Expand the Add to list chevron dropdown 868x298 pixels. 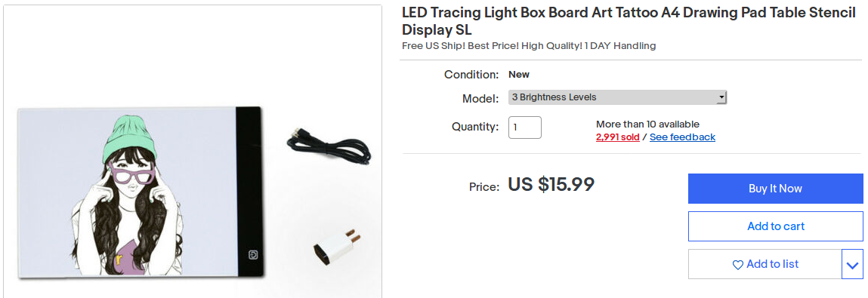point(852,264)
